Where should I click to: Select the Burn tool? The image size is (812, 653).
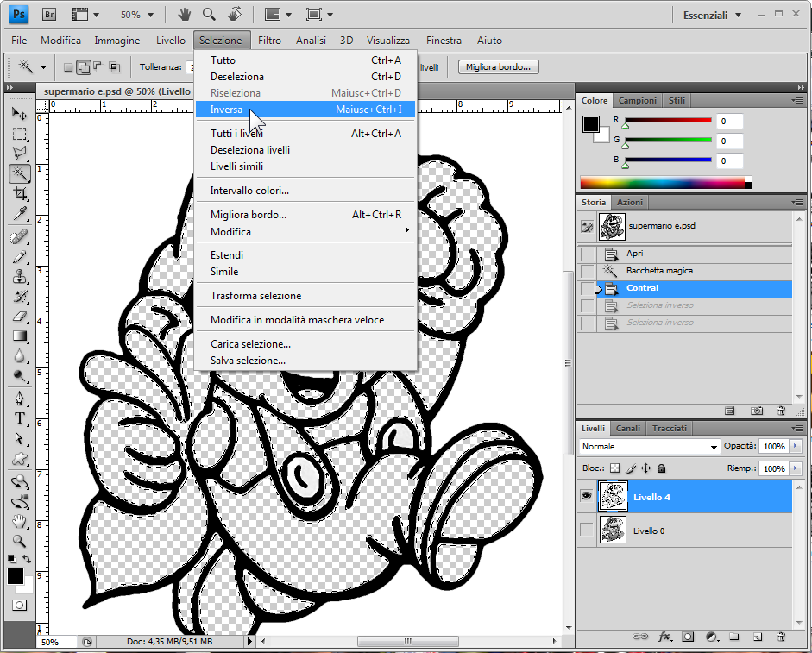tap(20, 376)
